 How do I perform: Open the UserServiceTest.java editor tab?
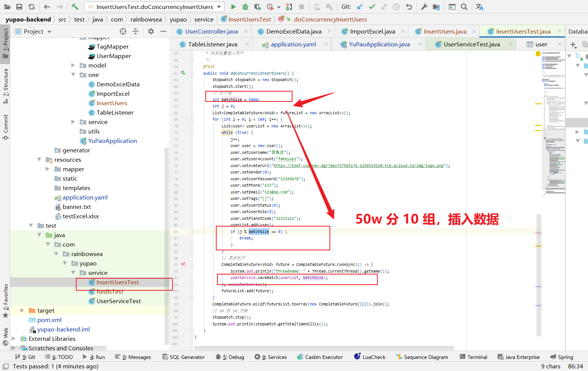coord(472,44)
